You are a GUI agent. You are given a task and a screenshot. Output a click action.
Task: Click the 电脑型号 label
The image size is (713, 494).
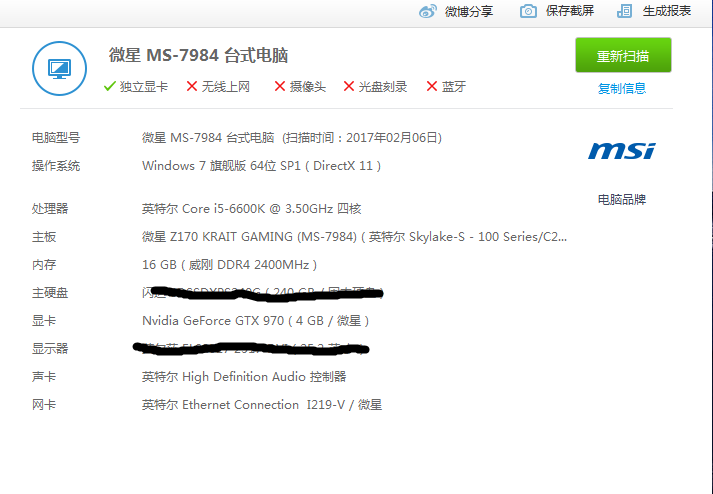pos(56,137)
